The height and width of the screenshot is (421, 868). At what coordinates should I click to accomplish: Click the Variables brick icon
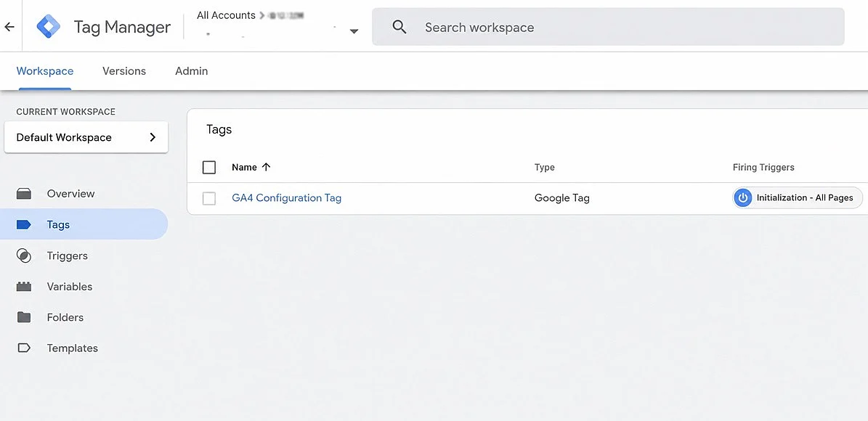point(24,287)
